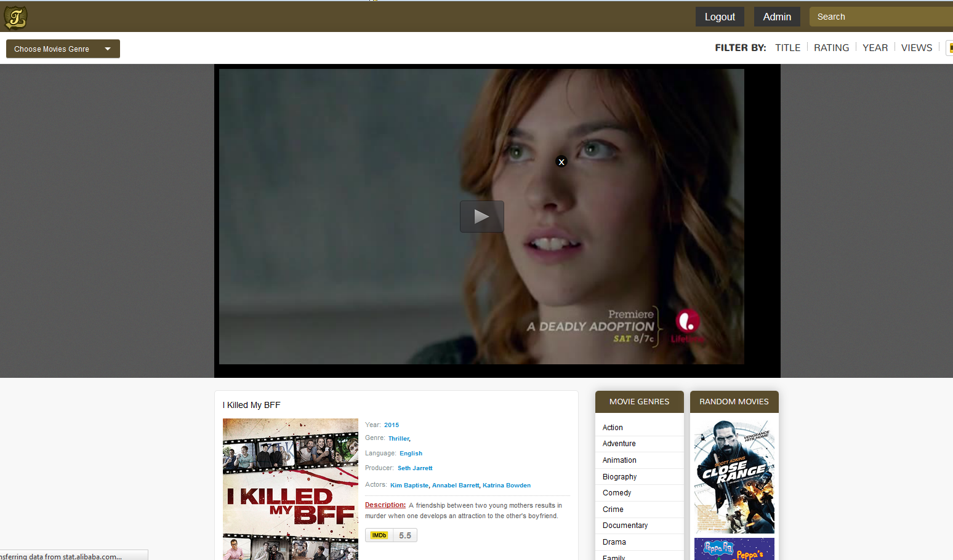Select year 2015 link
Image resolution: width=953 pixels, height=560 pixels.
[392, 425]
